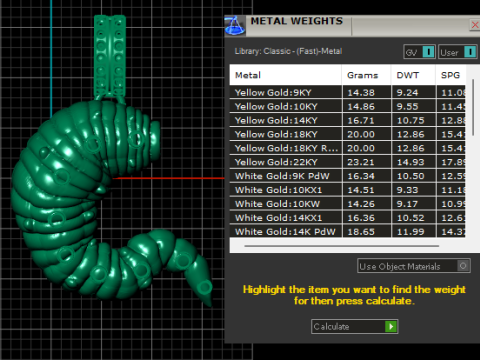The image size is (480, 360).
Task: Click the perforated bail atop the caterpillar model
Action: [x=110, y=57]
